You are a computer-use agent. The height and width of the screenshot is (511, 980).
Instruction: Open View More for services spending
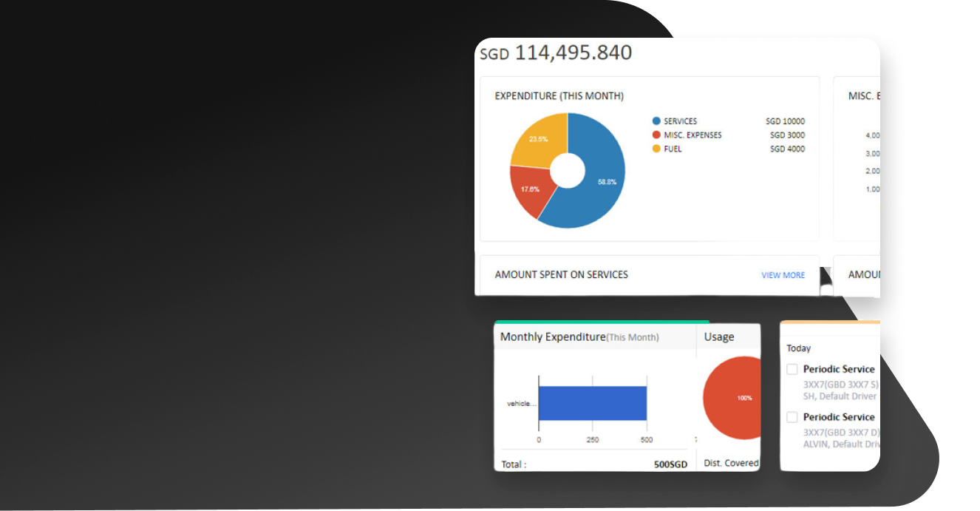click(x=783, y=275)
